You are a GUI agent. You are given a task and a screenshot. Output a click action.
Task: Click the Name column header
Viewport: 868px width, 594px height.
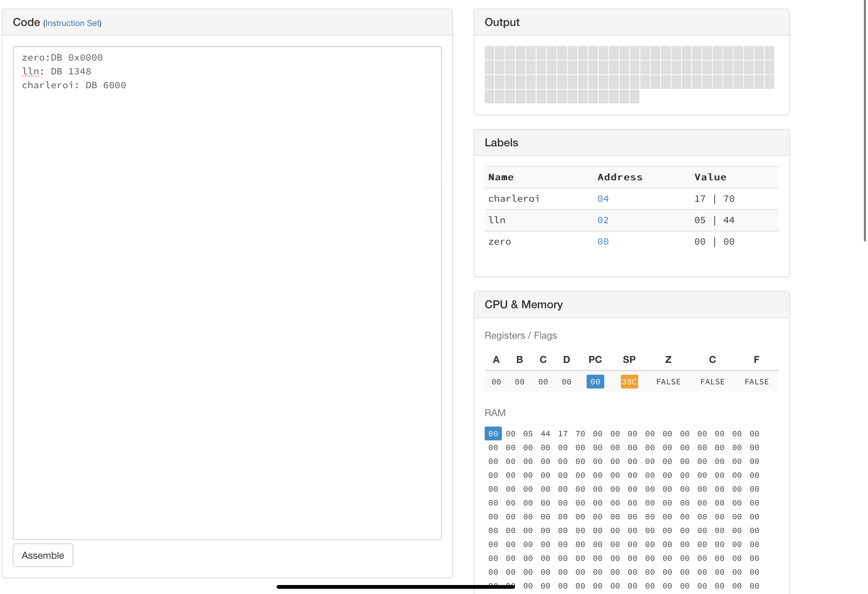tap(501, 177)
